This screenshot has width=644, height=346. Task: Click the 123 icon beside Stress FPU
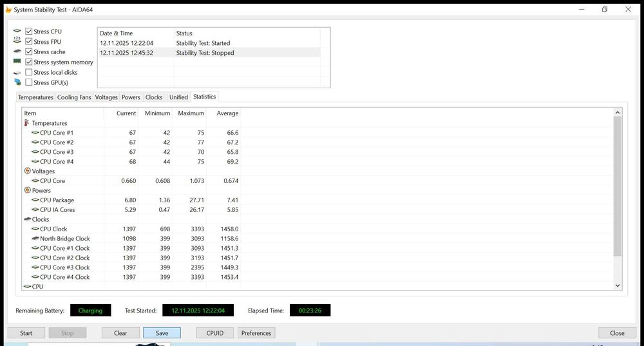pos(17,40)
